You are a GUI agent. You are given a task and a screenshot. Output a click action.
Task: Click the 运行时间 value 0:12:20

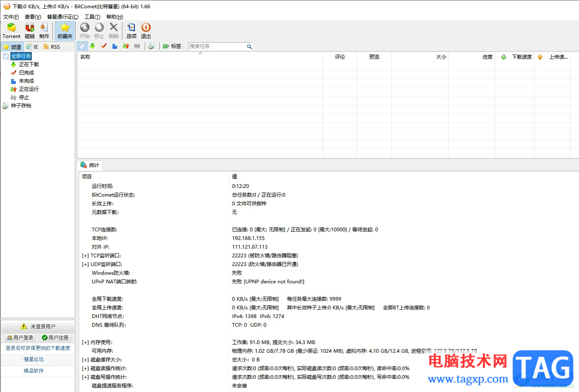(240, 186)
